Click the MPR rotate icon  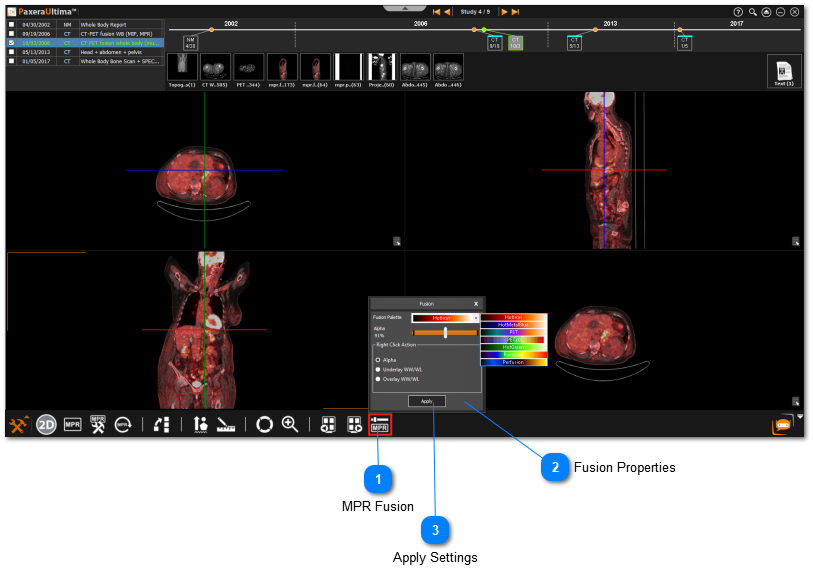pyautogui.click(x=123, y=425)
